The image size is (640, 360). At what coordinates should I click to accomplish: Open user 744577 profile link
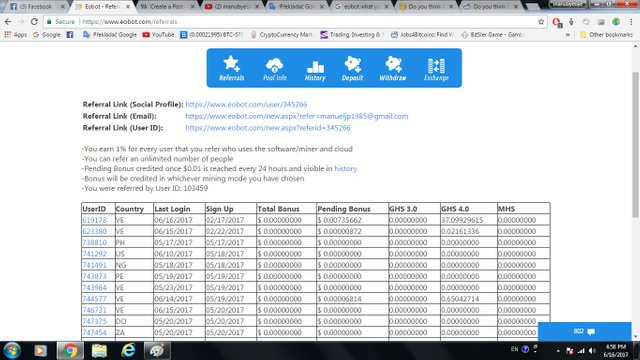coord(94,299)
